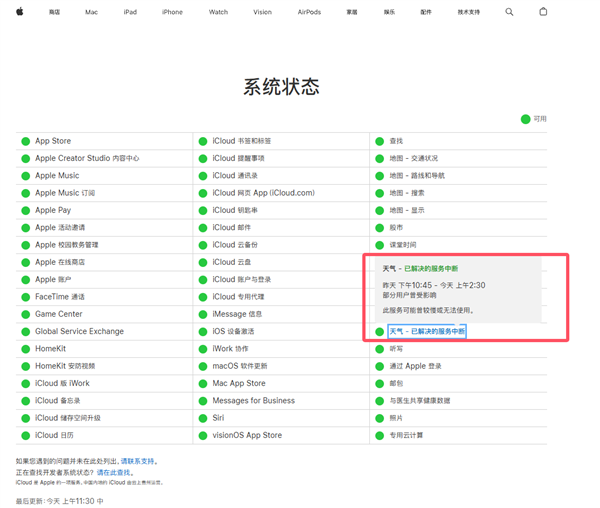Open the Mac menu item

91,12
